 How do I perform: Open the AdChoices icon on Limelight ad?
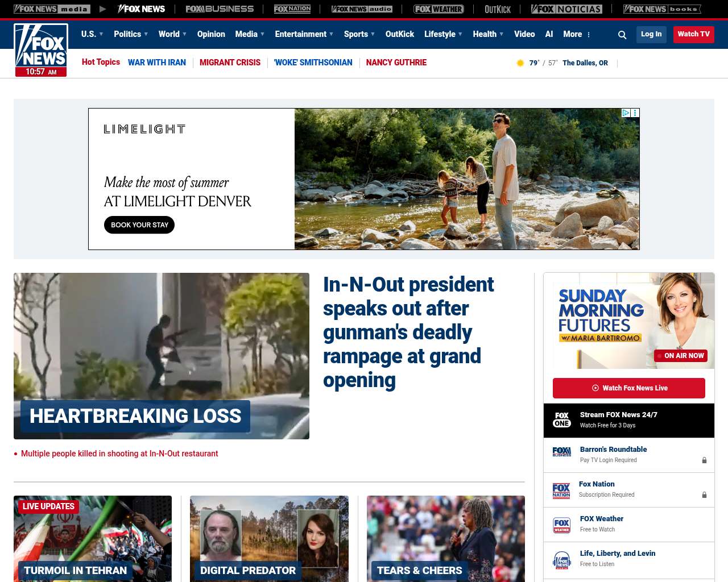click(626, 113)
